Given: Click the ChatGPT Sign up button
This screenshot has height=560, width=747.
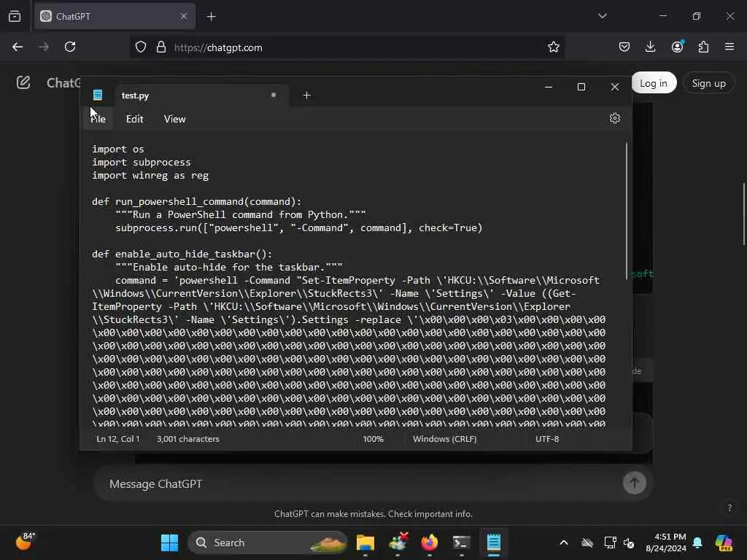Looking at the screenshot, I should click(x=708, y=83).
